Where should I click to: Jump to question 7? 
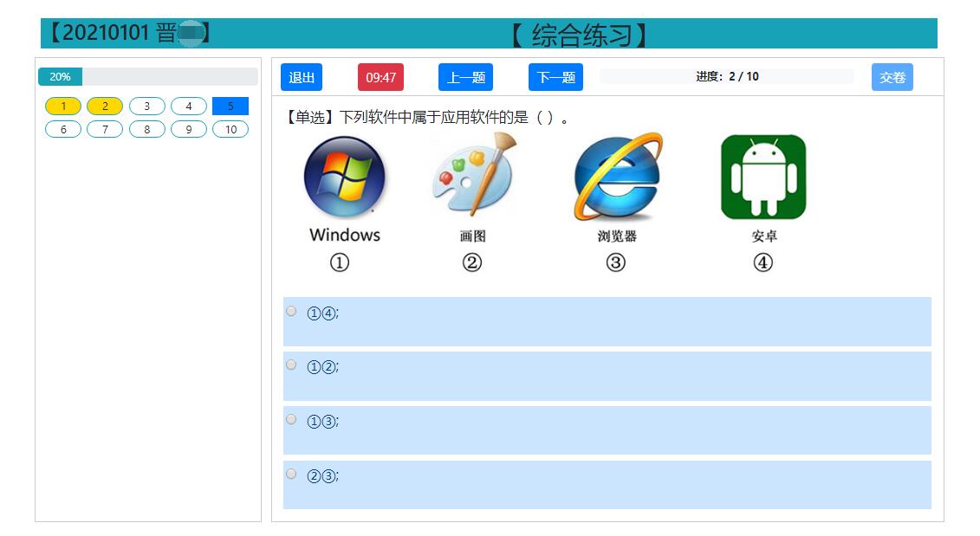105,129
